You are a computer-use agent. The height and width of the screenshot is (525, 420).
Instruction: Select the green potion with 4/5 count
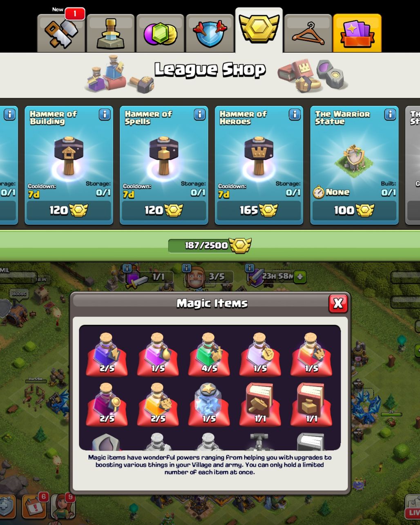209,354
